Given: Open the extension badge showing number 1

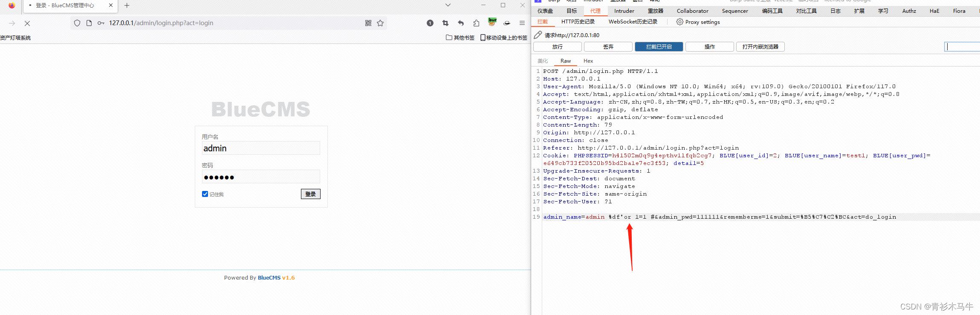Looking at the screenshot, I should (x=430, y=23).
